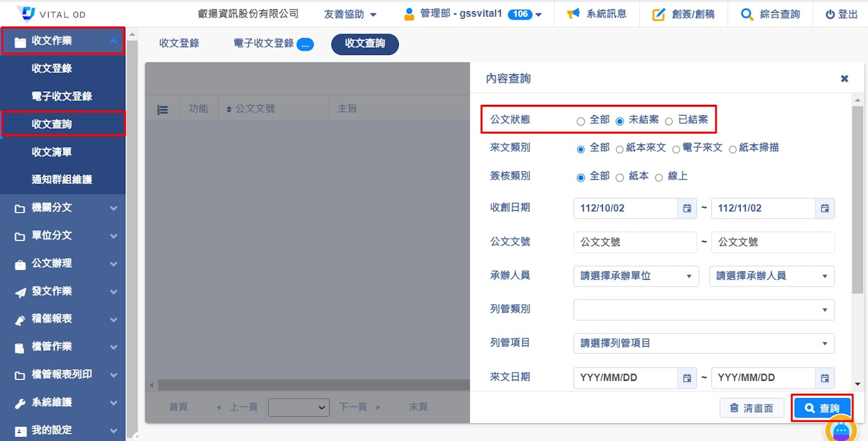Open 系統訊息 megaphone notifications

click(597, 14)
